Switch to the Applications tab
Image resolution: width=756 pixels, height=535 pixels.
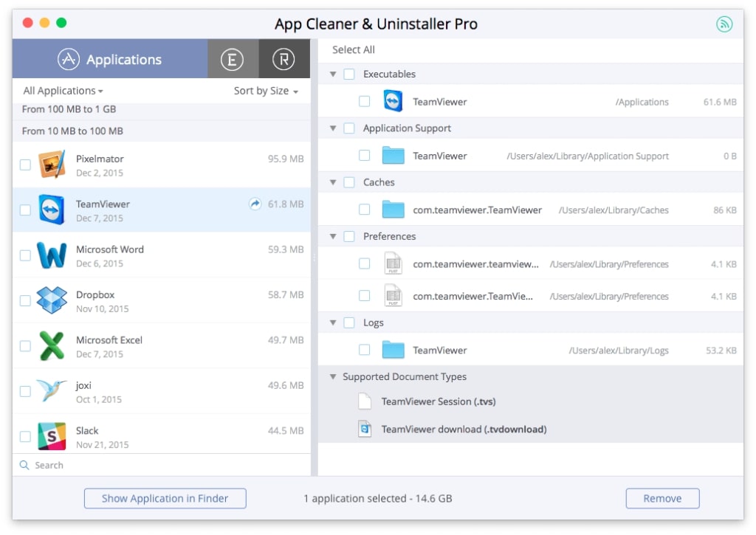(x=110, y=59)
